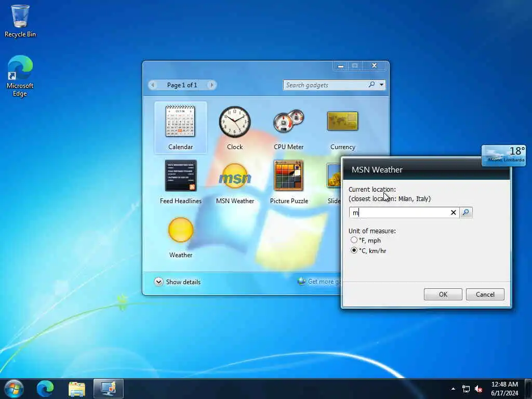Image resolution: width=532 pixels, height=399 pixels.
Task: Minimize the gadgets gallery window
Action: pyautogui.click(x=341, y=66)
